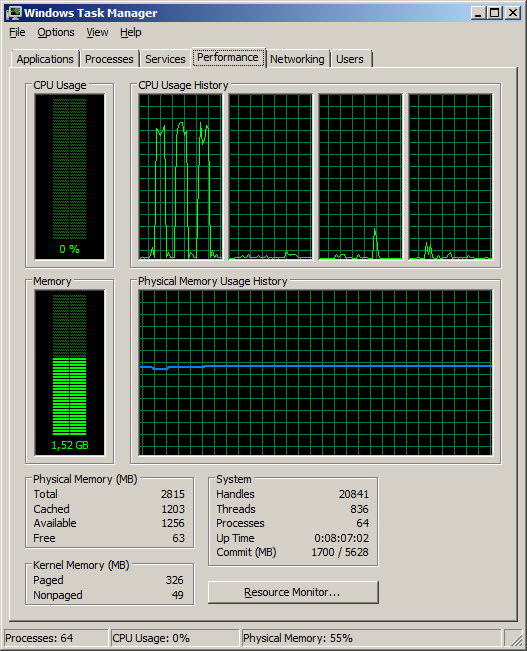Open Resource Monitor
The height and width of the screenshot is (651, 527).
(293, 592)
